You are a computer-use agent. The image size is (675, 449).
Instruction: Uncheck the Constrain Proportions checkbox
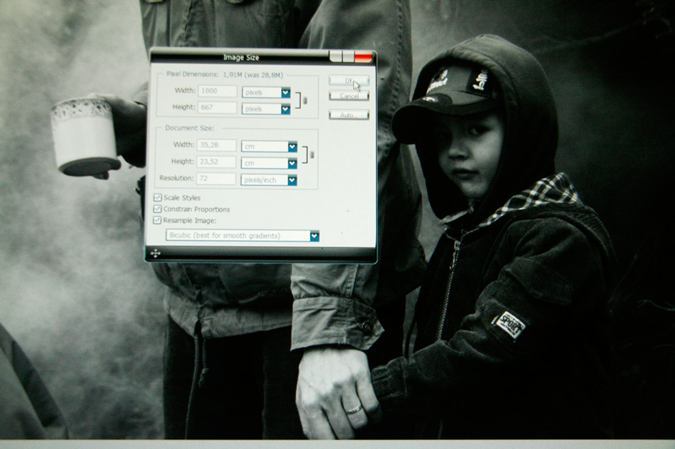coord(158,209)
